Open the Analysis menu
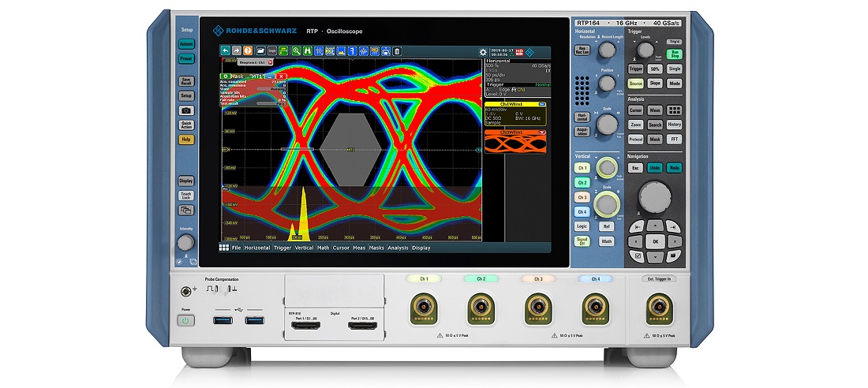 tap(398, 248)
